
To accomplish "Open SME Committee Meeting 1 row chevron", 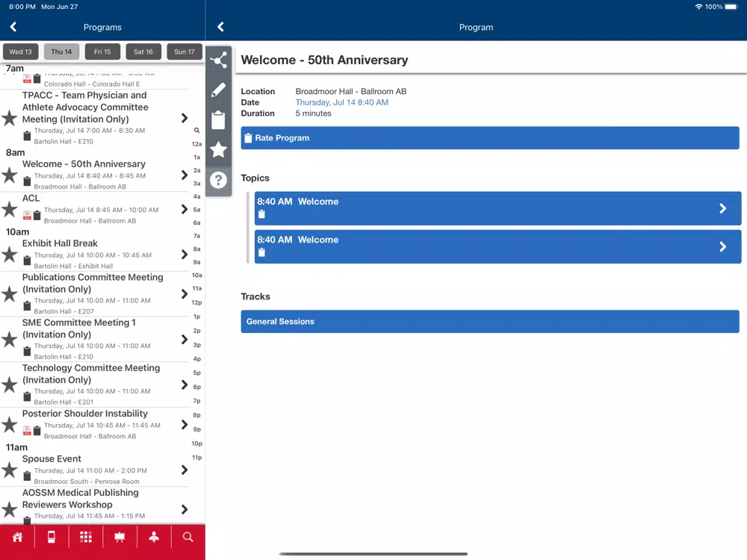I will [185, 340].
